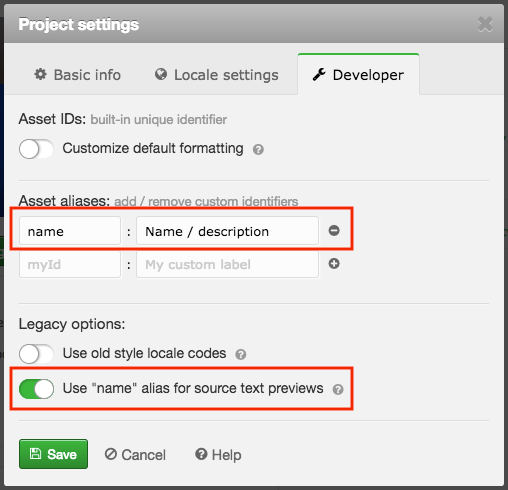Click the gear icon on Basic info tab
Screen dimensions: 508x490
(x=41, y=74)
